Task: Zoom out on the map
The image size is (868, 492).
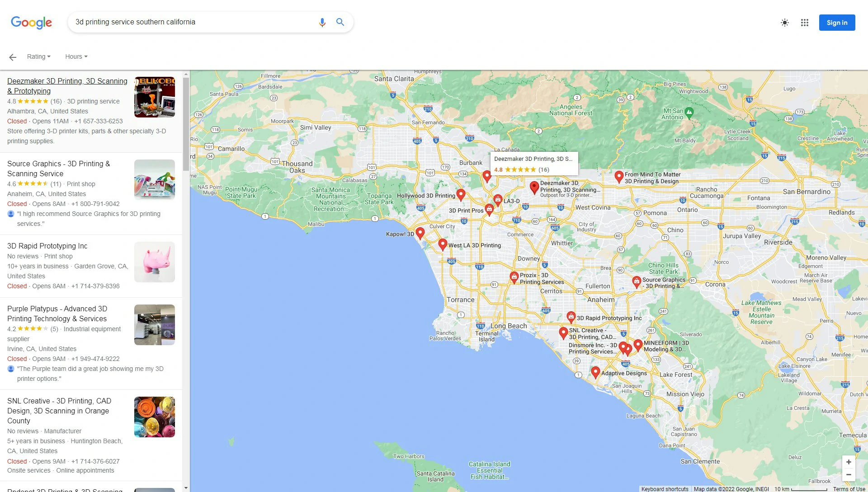Action: [x=849, y=475]
